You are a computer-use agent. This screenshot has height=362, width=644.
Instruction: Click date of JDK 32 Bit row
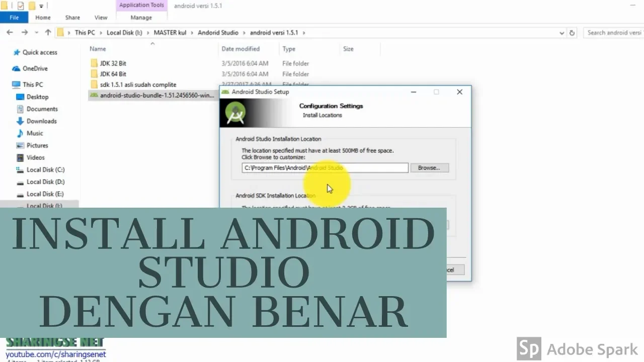click(245, 63)
